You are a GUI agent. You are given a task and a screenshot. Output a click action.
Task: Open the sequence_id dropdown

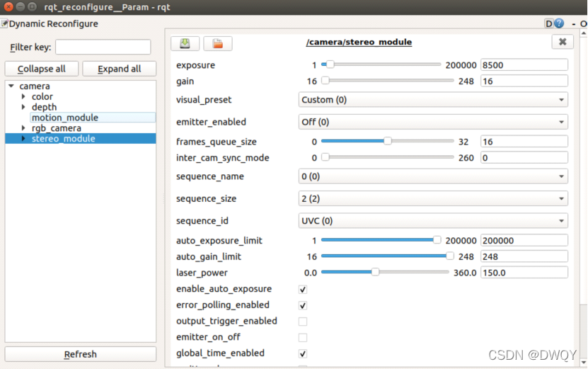coord(433,221)
